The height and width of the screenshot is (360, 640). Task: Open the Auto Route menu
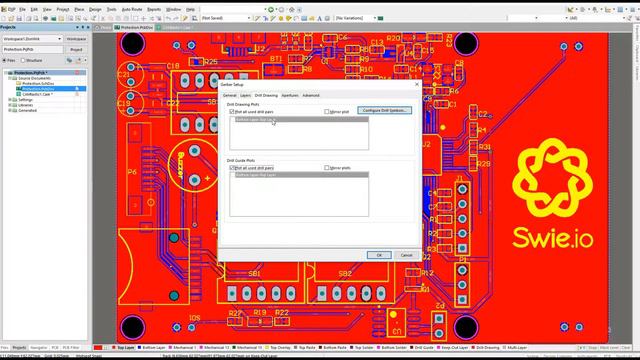[x=132, y=9]
